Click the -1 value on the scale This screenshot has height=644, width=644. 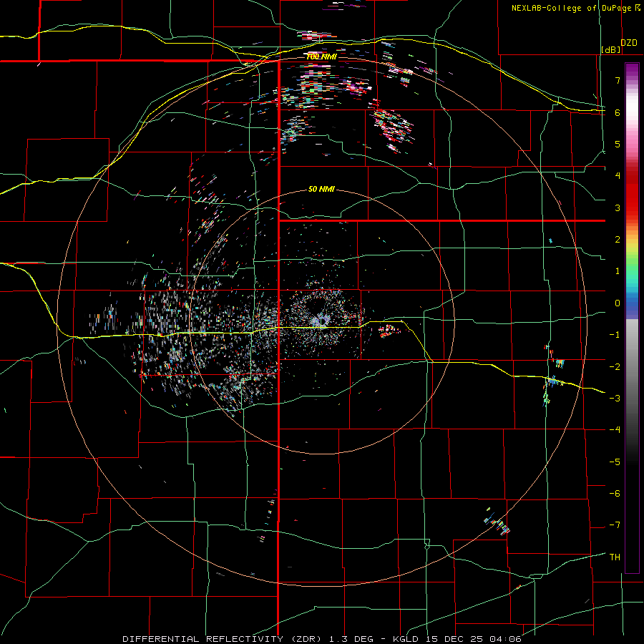tap(615, 335)
